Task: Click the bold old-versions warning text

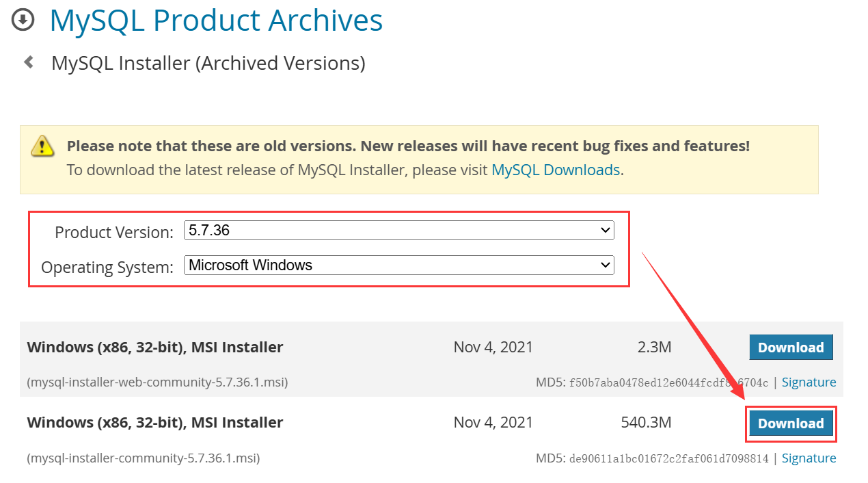Action: point(408,146)
